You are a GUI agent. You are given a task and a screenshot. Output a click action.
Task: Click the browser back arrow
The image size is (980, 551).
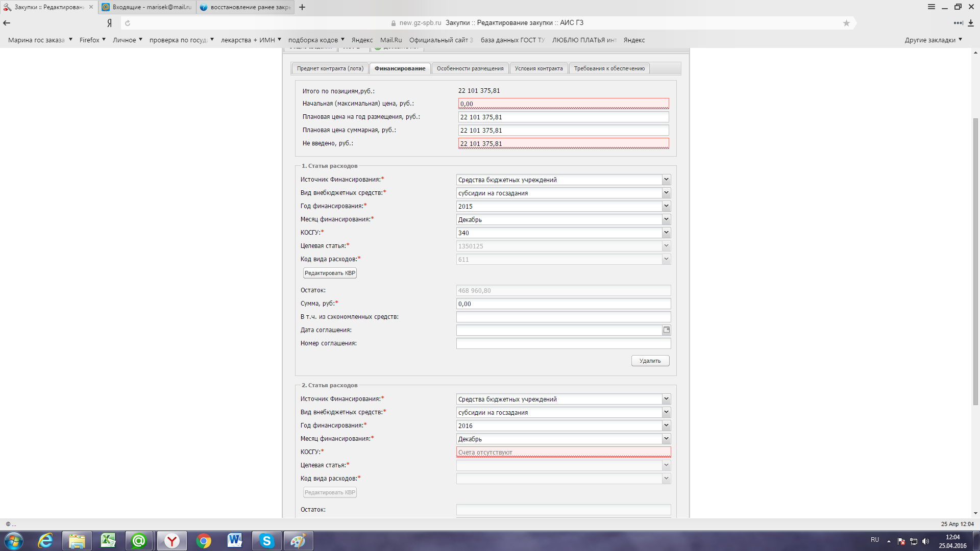[7, 23]
